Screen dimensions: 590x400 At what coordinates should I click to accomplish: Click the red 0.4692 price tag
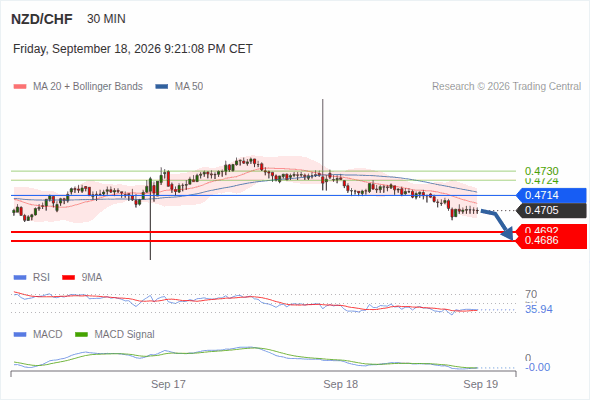551,229
